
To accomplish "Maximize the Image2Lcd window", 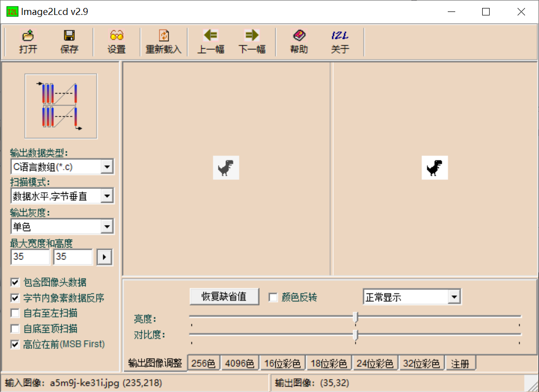I will click(486, 11).
